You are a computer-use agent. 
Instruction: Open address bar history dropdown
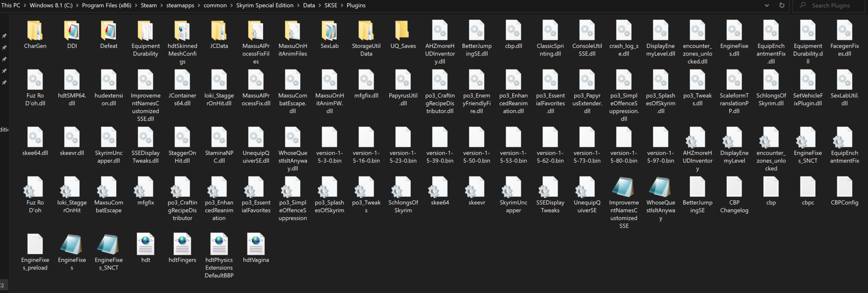click(x=767, y=5)
